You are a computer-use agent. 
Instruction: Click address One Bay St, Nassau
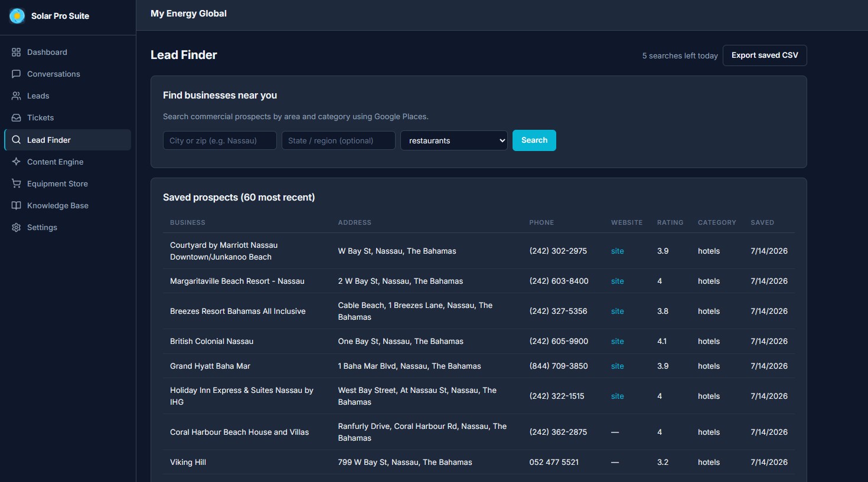pyautogui.click(x=400, y=341)
